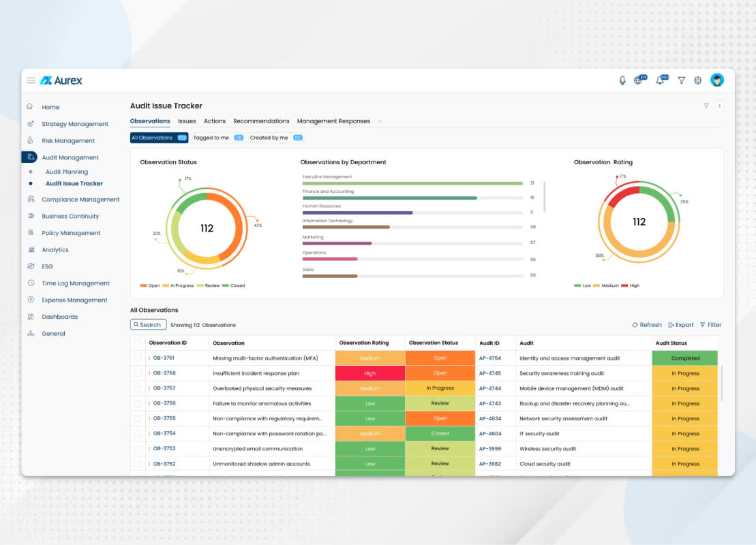
Task: Open the settings gear icon
Action: click(x=697, y=80)
